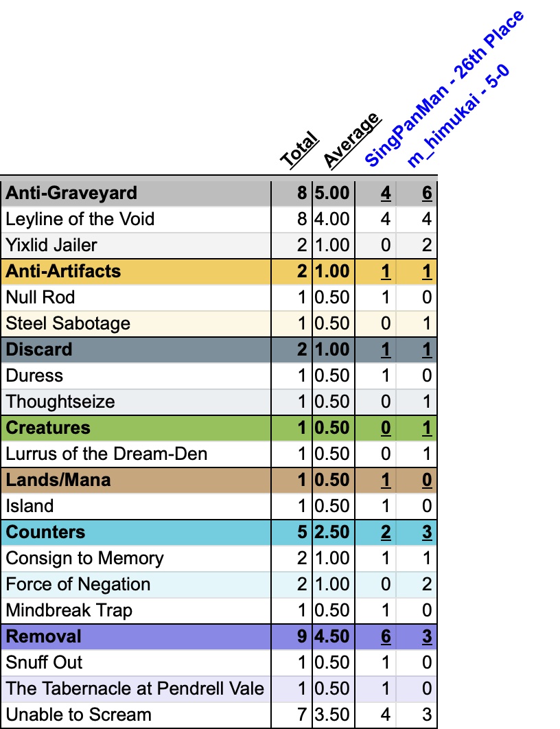This screenshot has height=729, width=560.
Task: Select Lurrus of the Dream-Den cell
Action: (106, 454)
